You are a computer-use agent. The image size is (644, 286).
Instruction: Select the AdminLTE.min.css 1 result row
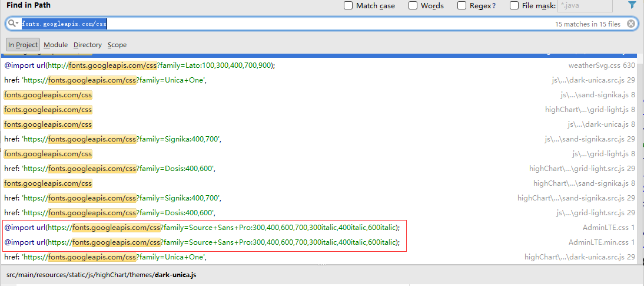[x=320, y=242]
